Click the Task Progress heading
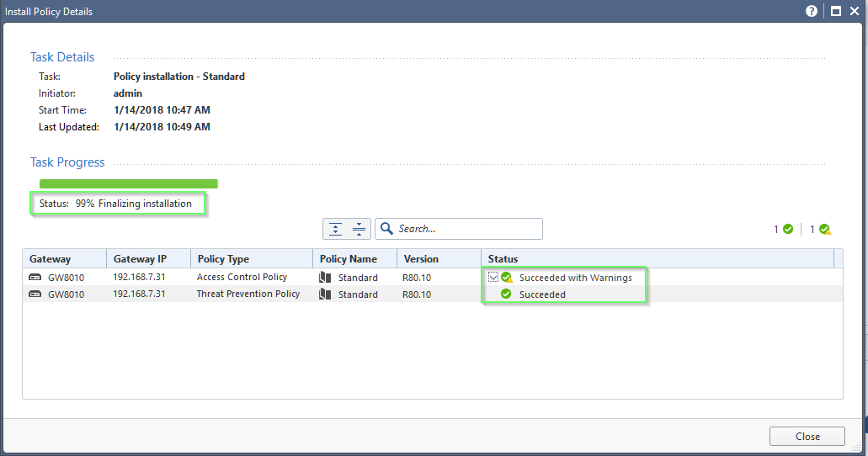The height and width of the screenshot is (456, 868). pos(67,162)
